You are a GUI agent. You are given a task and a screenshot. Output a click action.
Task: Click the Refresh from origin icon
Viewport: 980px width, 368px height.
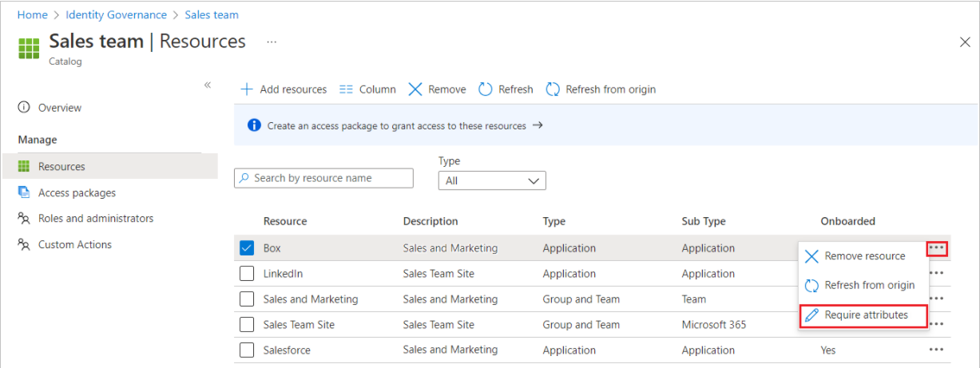(553, 89)
